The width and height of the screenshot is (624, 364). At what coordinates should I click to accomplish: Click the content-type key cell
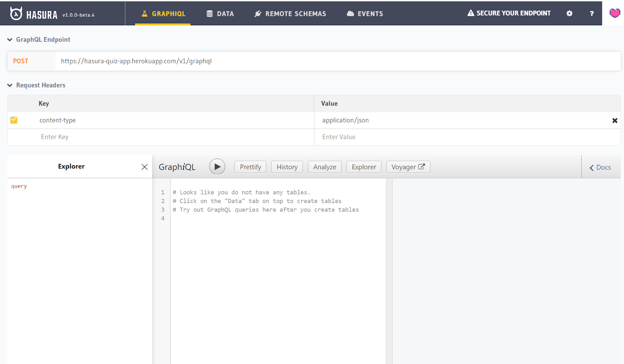[x=58, y=120]
